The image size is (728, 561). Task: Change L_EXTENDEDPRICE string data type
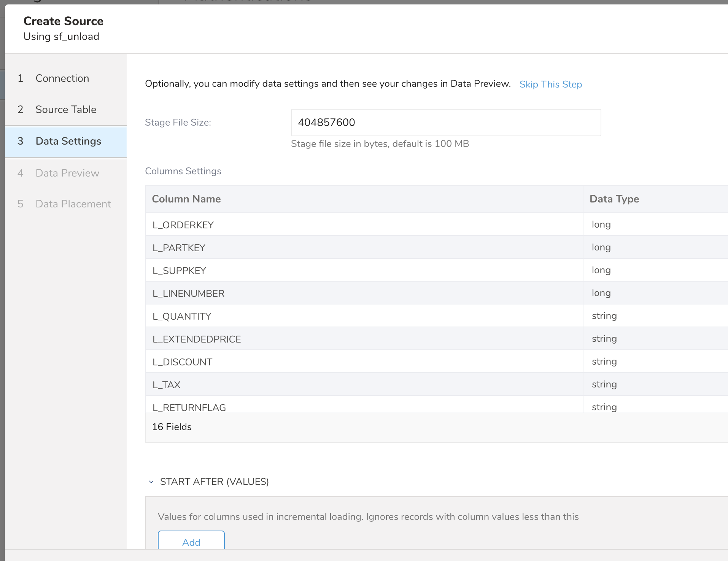604,339
